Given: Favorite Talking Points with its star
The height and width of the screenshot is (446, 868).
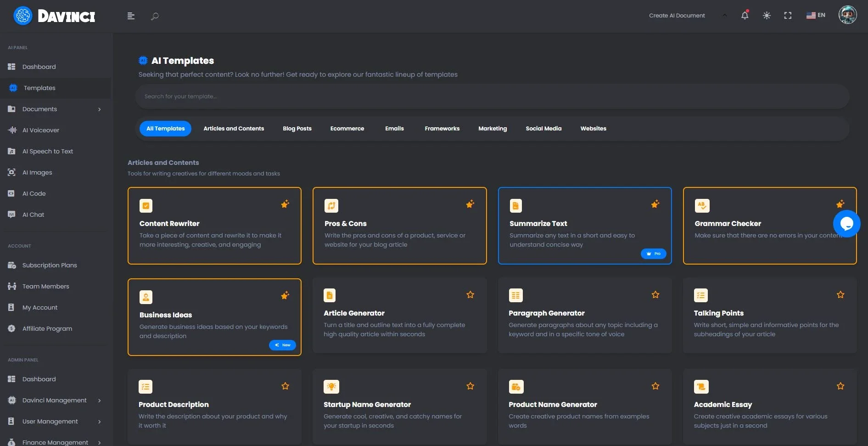Looking at the screenshot, I should click(x=840, y=295).
